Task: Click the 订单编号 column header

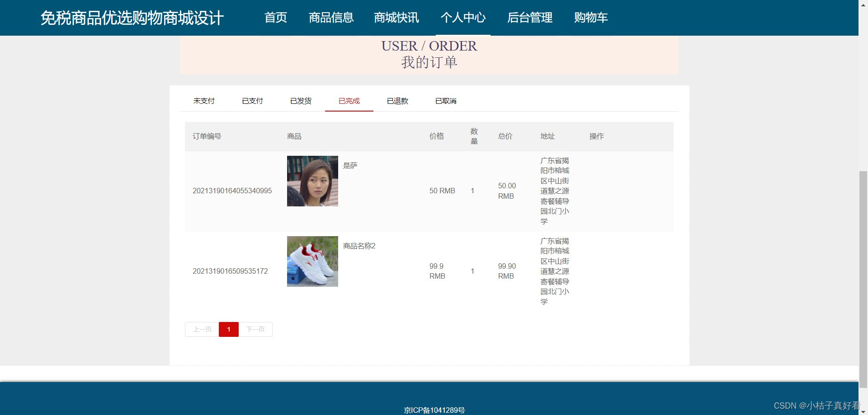Action: click(x=207, y=136)
